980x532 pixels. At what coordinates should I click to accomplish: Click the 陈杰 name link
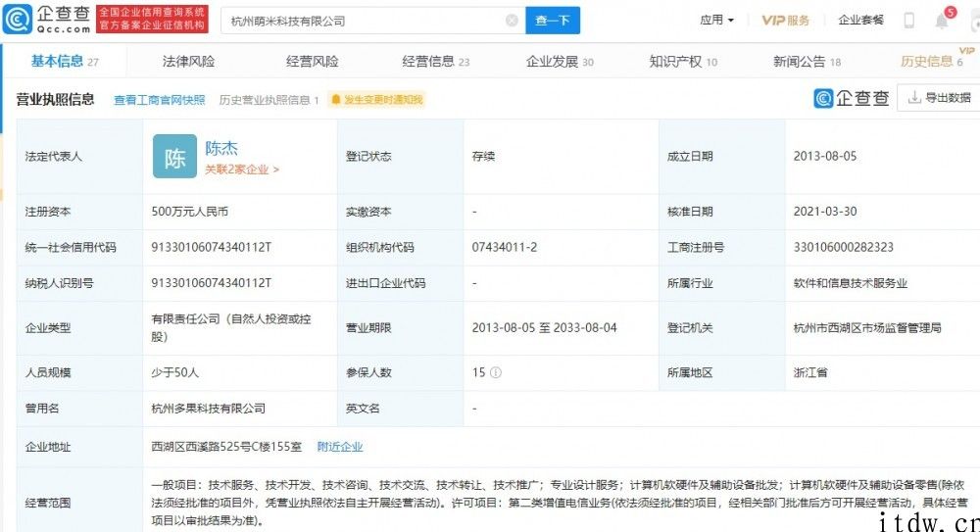(x=221, y=148)
